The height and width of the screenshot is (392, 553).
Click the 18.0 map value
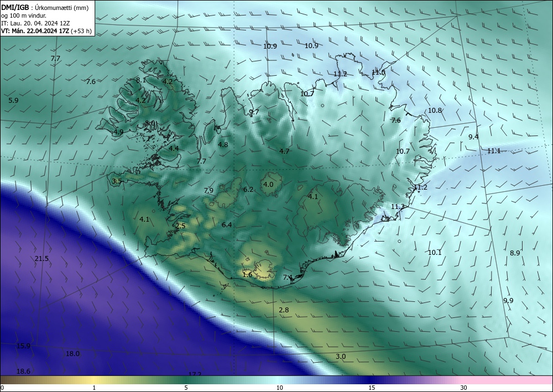click(x=72, y=354)
